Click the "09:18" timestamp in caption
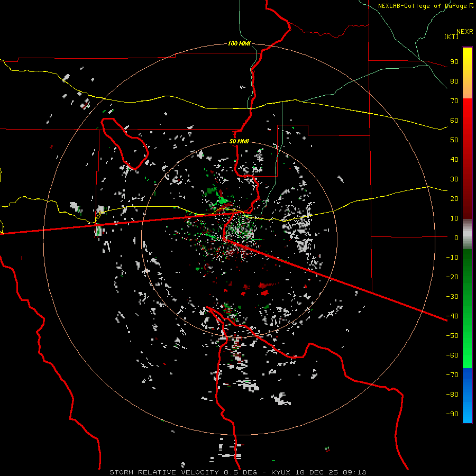The width and height of the screenshot is (476, 476). 354,472
